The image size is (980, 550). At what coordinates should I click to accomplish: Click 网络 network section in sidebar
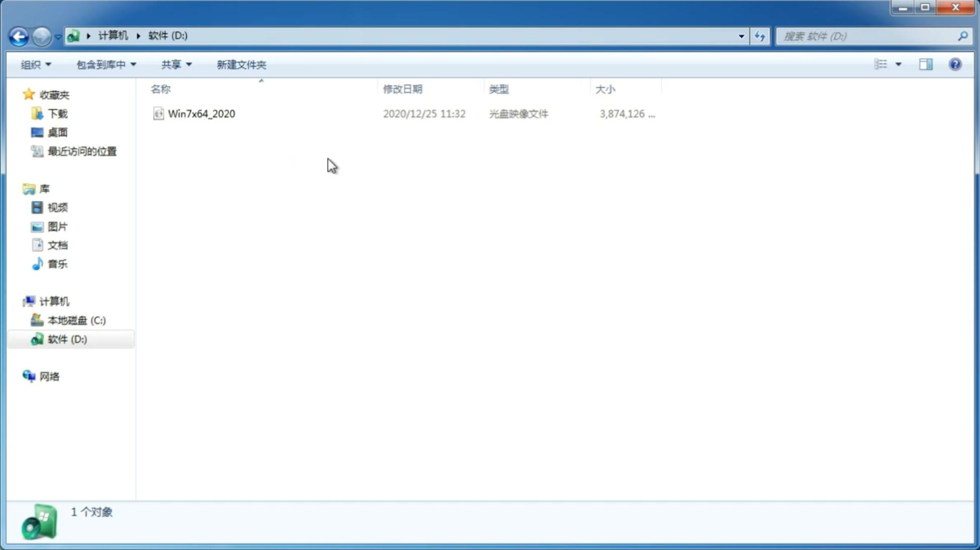pos(49,376)
